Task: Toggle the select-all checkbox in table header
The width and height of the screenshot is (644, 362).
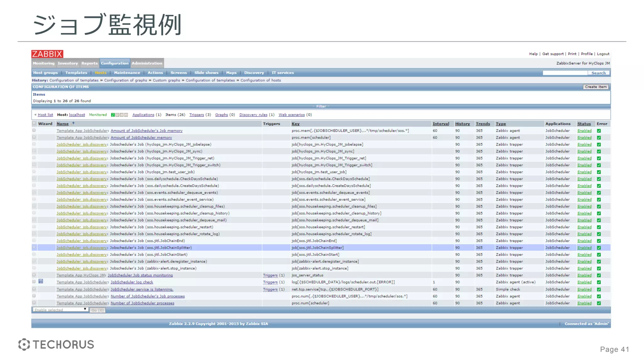Action: (34, 123)
